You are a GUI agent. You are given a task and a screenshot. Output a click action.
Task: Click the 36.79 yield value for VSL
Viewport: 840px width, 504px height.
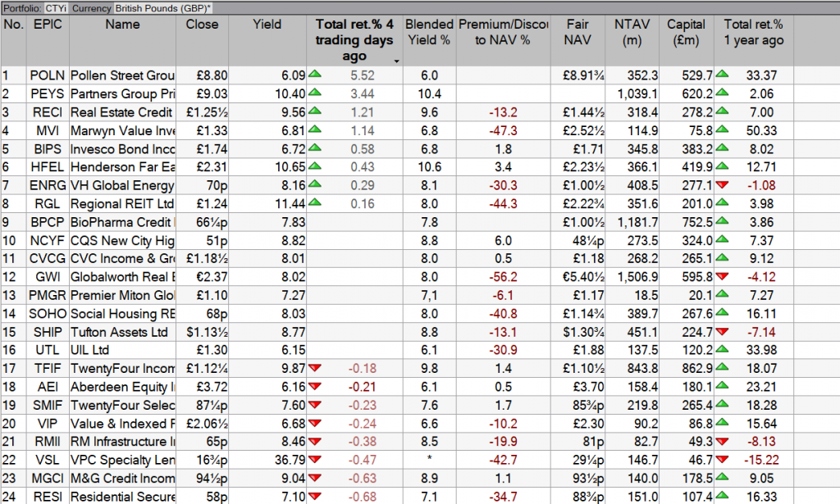coord(290,460)
